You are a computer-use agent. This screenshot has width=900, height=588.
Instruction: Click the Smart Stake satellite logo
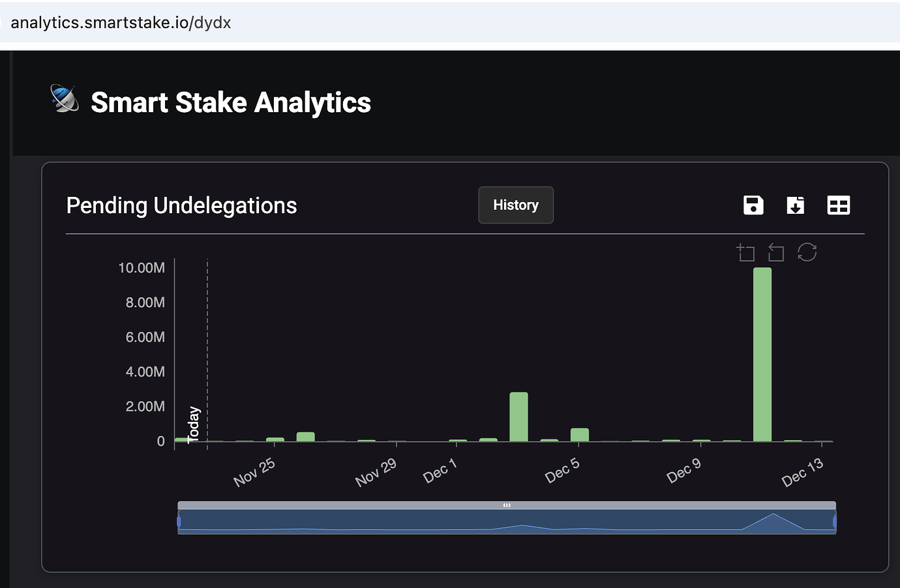pos(65,99)
